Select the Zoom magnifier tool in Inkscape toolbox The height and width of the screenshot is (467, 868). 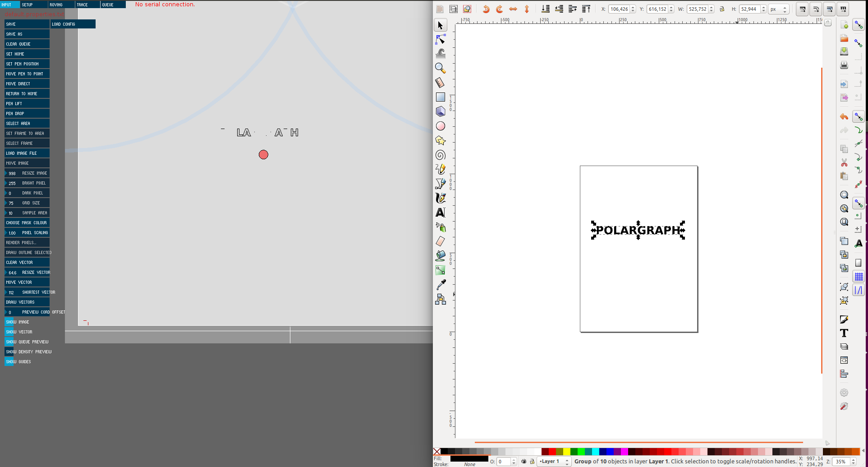pyautogui.click(x=441, y=68)
